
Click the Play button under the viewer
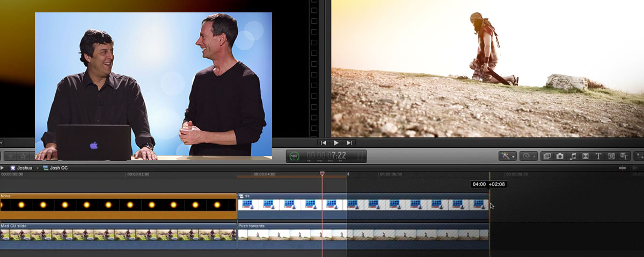pyautogui.click(x=336, y=142)
